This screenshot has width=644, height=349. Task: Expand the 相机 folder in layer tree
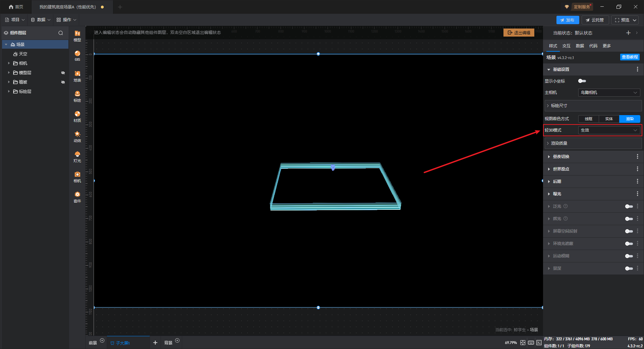[x=9, y=63]
